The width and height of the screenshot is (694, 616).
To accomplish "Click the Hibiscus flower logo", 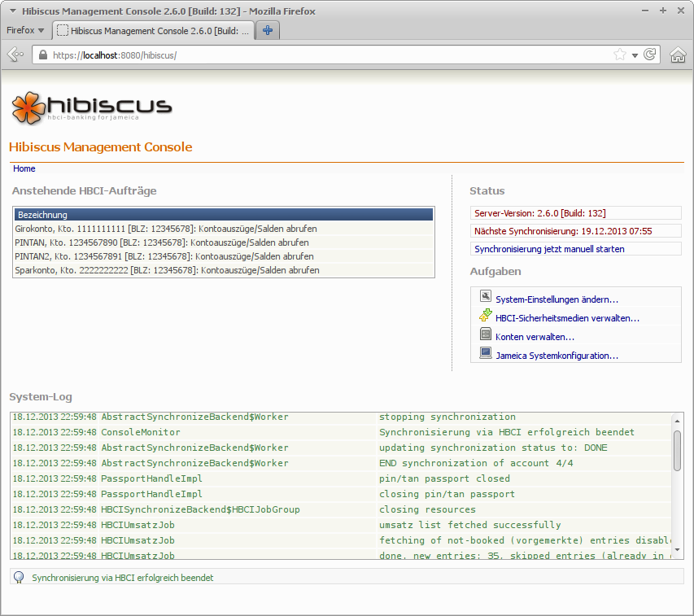I will [28, 107].
